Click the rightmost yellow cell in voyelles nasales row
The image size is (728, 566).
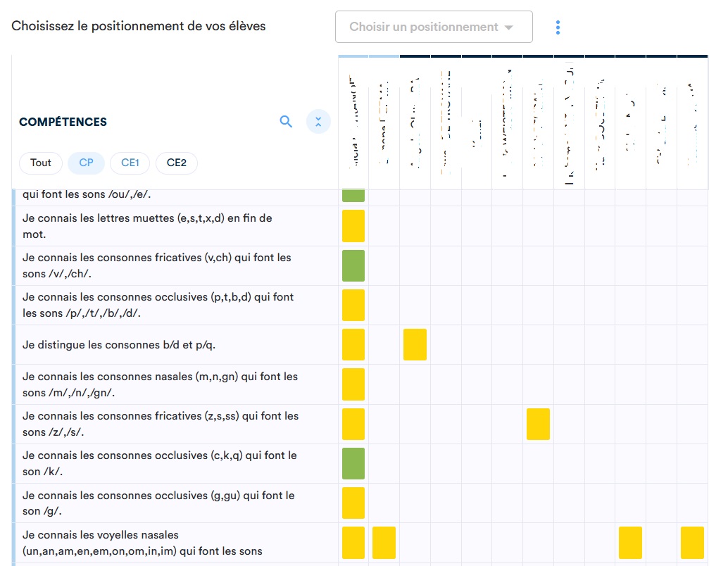(x=692, y=542)
